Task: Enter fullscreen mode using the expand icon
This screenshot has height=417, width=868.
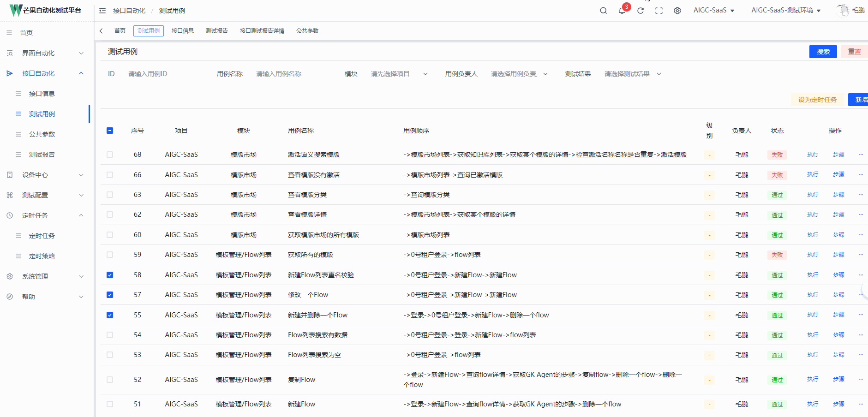Action: click(659, 10)
